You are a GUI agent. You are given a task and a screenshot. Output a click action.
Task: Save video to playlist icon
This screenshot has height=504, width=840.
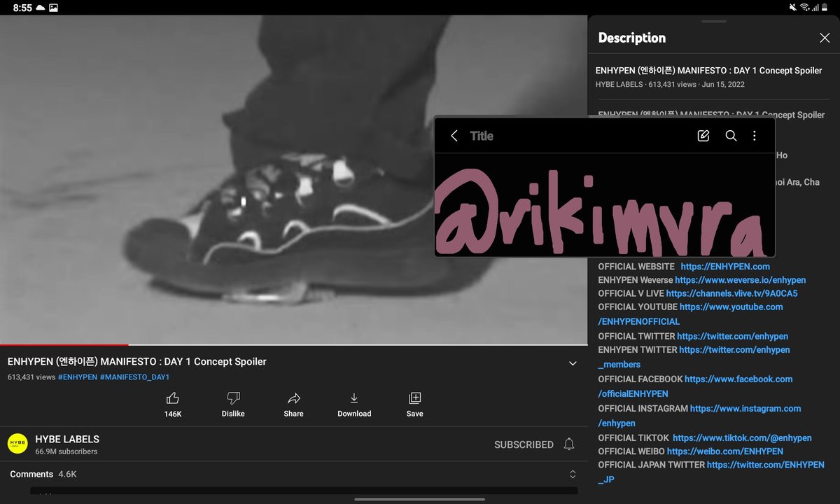(x=414, y=398)
